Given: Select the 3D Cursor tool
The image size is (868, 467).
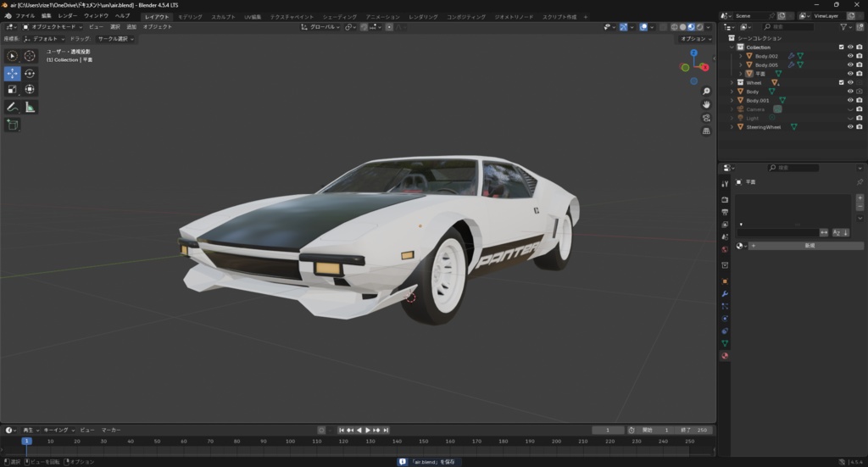Looking at the screenshot, I should pyautogui.click(x=30, y=56).
